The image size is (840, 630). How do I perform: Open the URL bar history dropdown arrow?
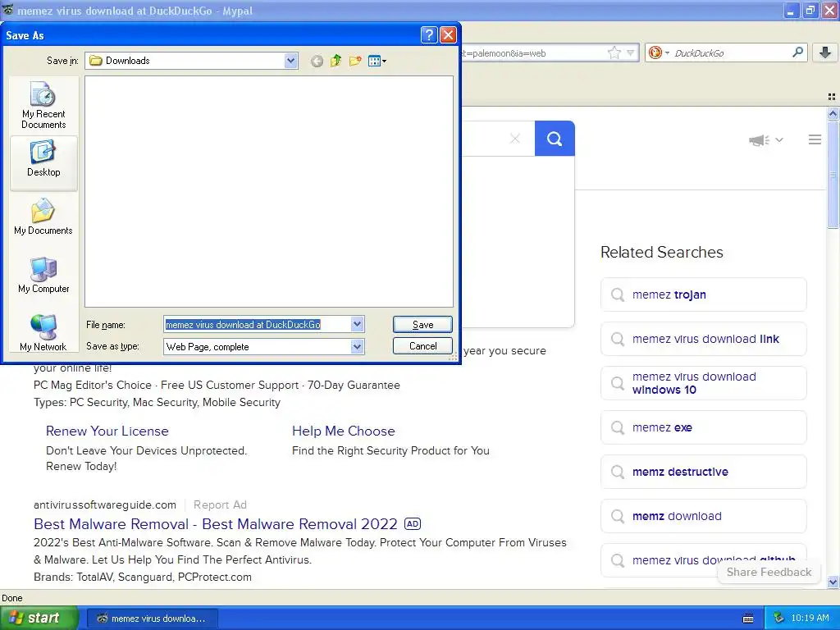631,52
